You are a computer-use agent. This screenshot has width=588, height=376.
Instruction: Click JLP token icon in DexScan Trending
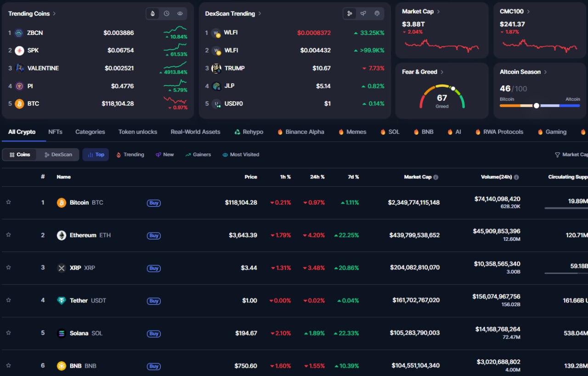pos(216,86)
